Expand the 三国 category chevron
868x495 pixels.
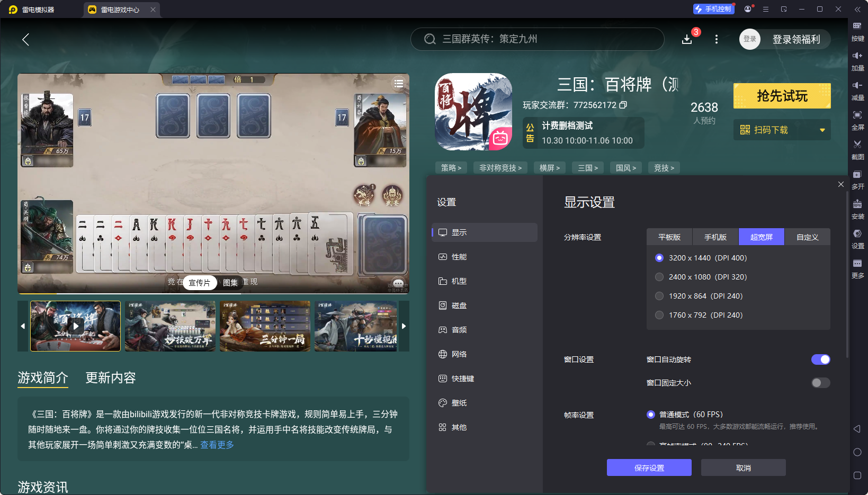coord(596,168)
